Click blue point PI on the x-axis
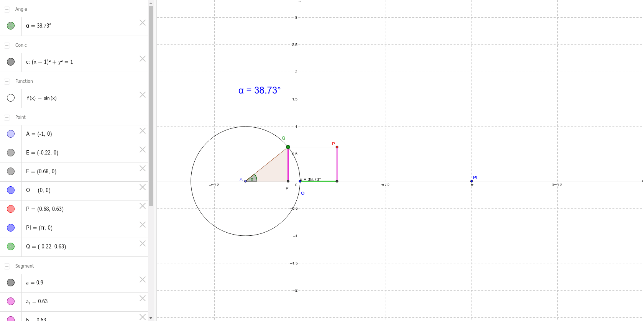 (472, 181)
